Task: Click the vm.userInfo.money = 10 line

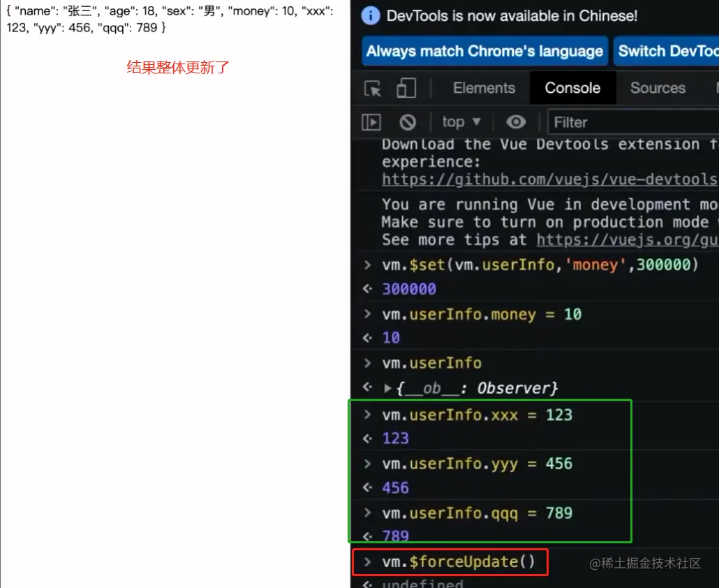Action: point(482,315)
